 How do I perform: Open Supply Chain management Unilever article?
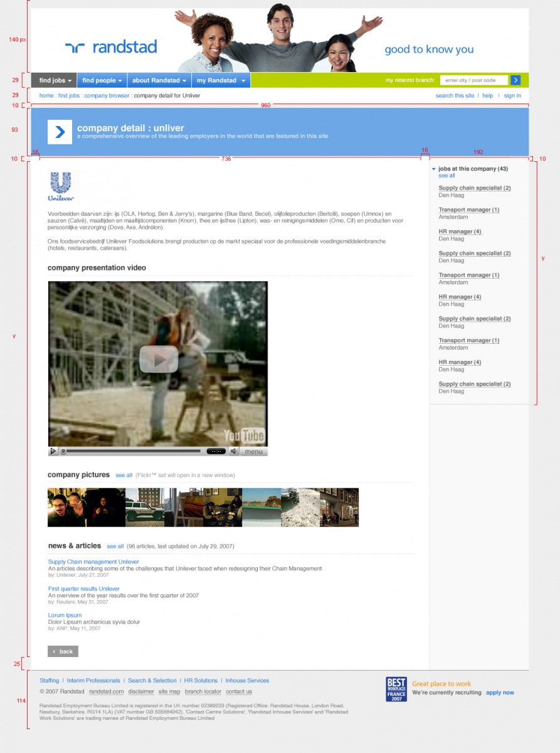coord(93,562)
